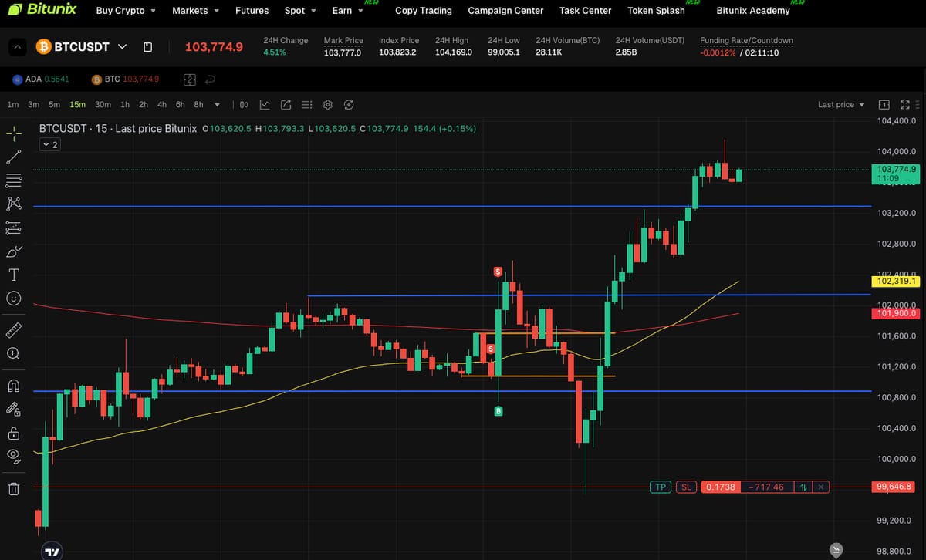Enable magnet mode snapping
Image resolution: width=926 pixels, height=560 pixels.
click(x=14, y=386)
